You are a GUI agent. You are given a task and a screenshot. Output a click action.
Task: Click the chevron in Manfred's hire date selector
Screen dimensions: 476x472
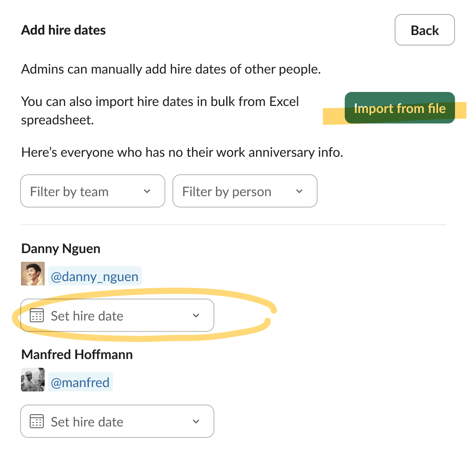pos(196,421)
